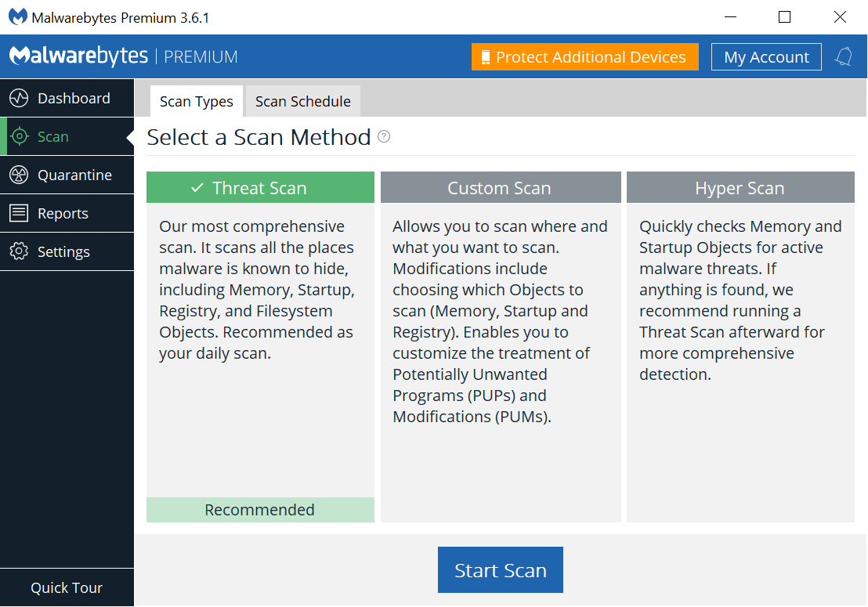Image resolution: width=868 pixels, height=607 pixels.
Task: Maximize the Malwarebytes window
Action: tap(784, 17)
